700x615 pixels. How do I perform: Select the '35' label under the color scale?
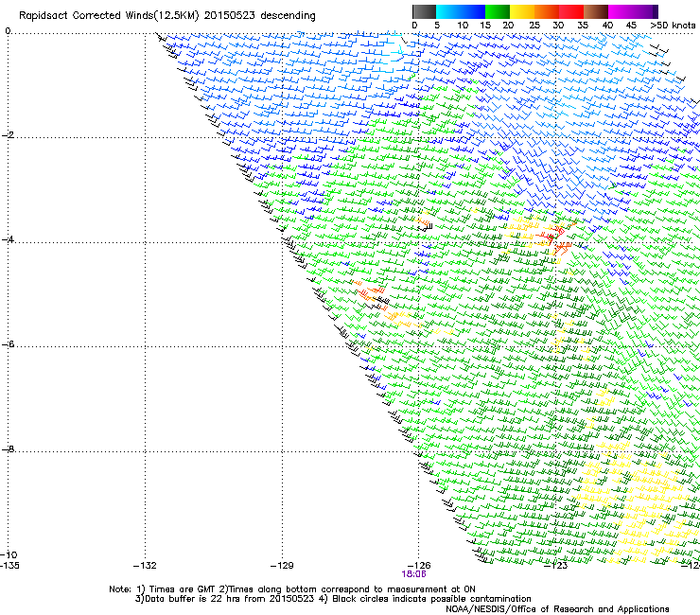tap(583, 26)
